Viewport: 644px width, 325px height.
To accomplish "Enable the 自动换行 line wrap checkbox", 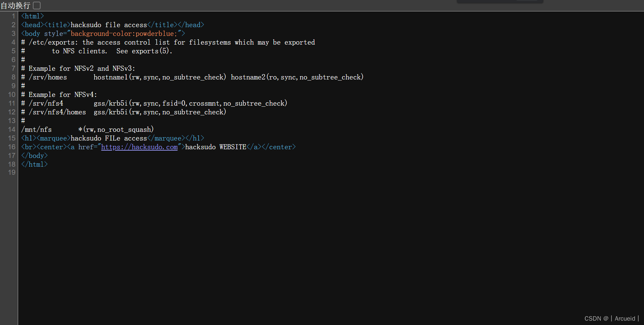I will (x=37, y=5).
